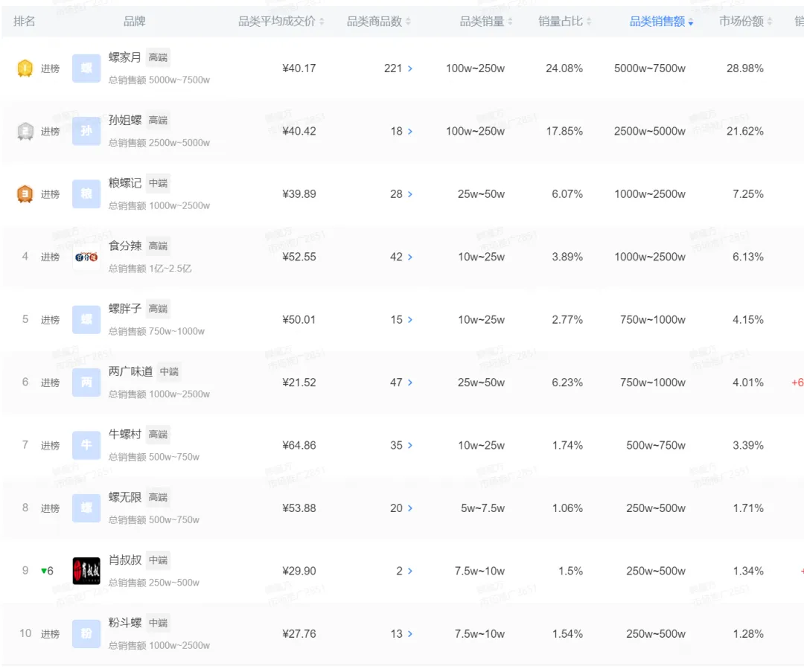Click the silver rank 2 medal icon
The image size is (804, 672).
click(x=25, y=131)
